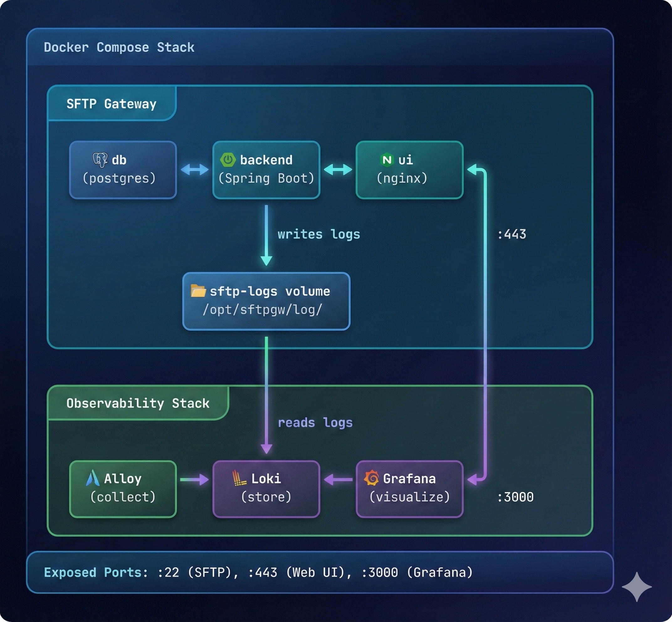Toggle the Observability Stack group header
Viewport: 672px width, 622px height.
point(138,403)
